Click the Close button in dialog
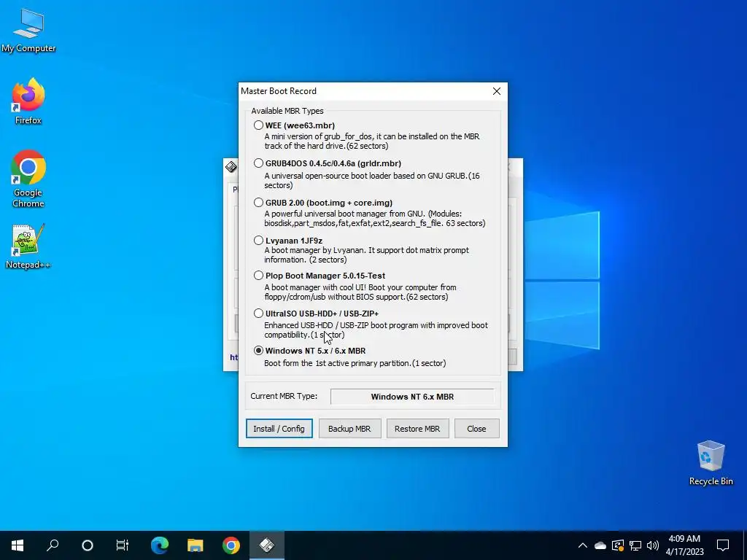 (x=476, y=429)
